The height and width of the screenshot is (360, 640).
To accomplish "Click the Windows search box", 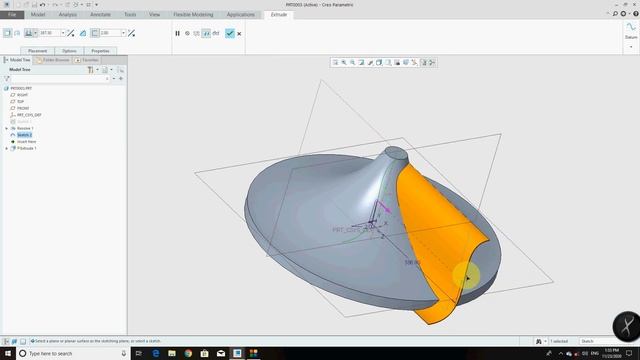I will click(73, 353).
